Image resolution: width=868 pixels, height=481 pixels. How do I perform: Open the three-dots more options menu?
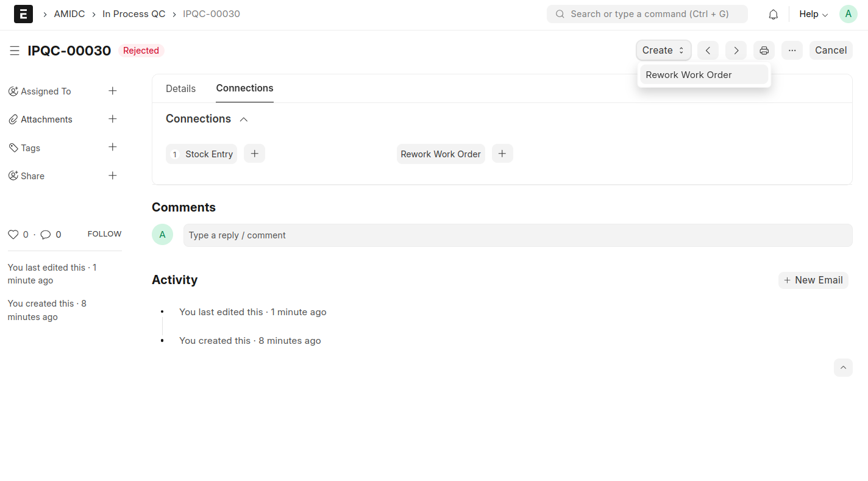pos(792,51)
